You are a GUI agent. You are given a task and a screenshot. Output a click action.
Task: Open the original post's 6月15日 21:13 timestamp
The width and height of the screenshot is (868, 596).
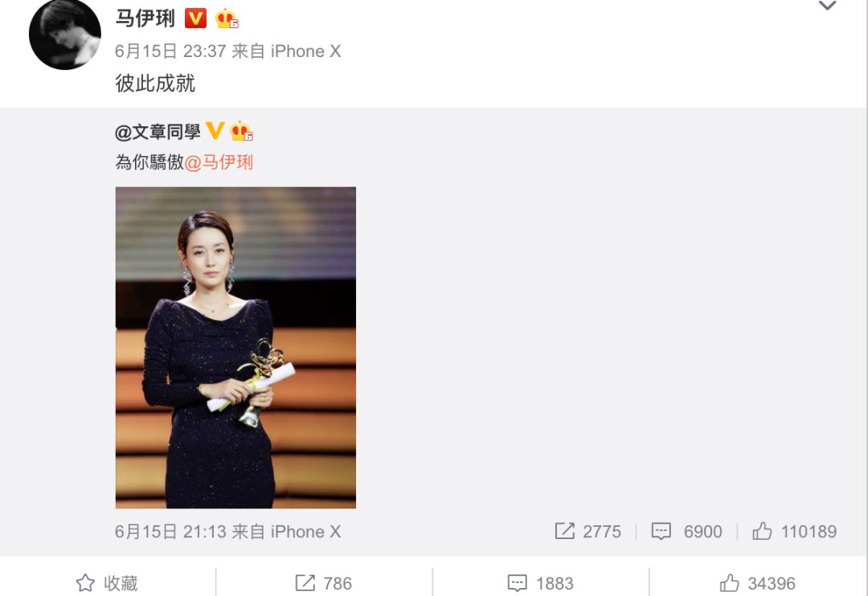point(170,531)
